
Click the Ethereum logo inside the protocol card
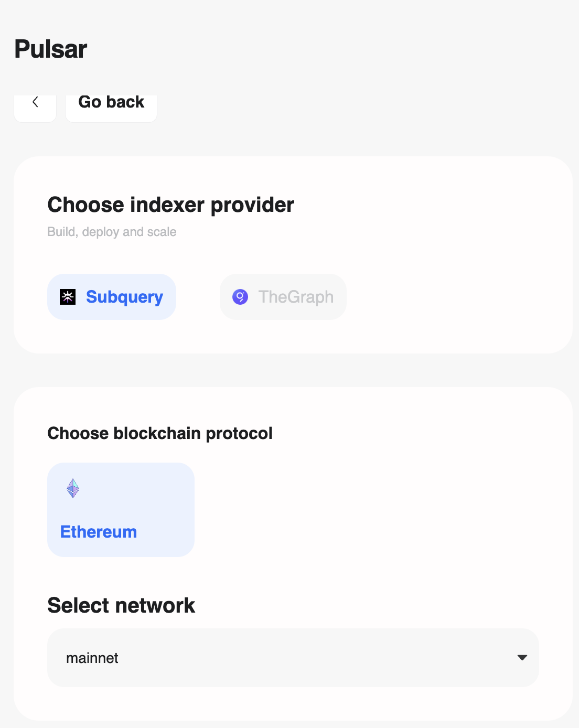point(73,488)
